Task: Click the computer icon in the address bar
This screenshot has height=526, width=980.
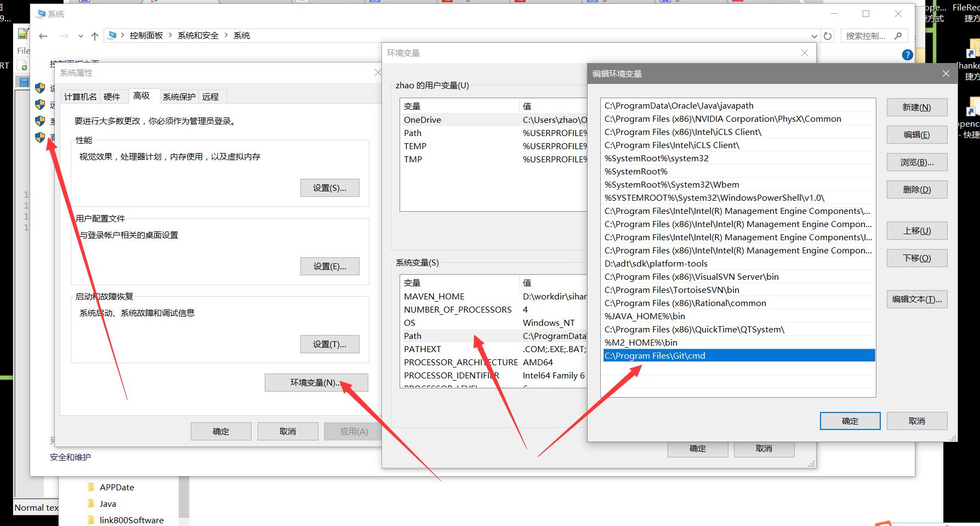Action: (x=112, y=36)
